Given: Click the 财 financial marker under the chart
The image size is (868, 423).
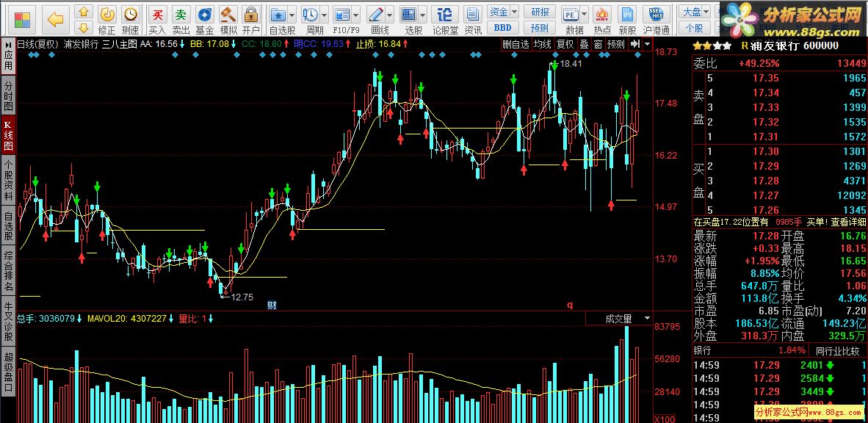Looking at the screenshot, I should coord(272,305).
